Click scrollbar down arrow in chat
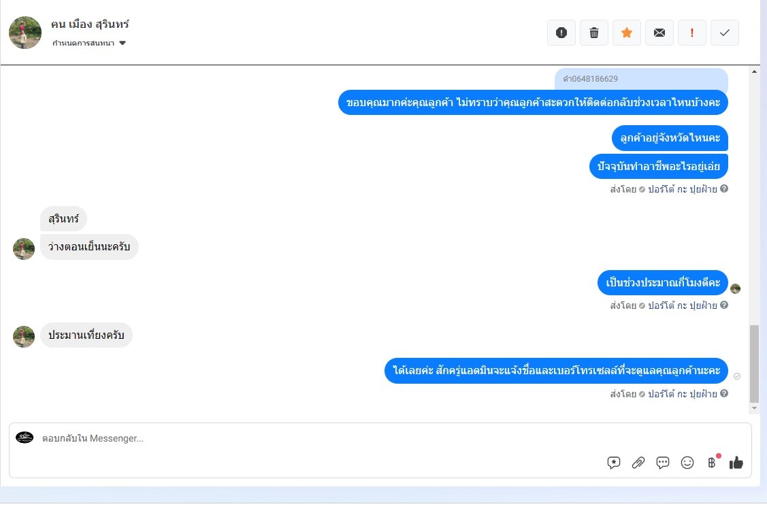The image size is (767, 532). pyautogui.click(x=754, y=408)
